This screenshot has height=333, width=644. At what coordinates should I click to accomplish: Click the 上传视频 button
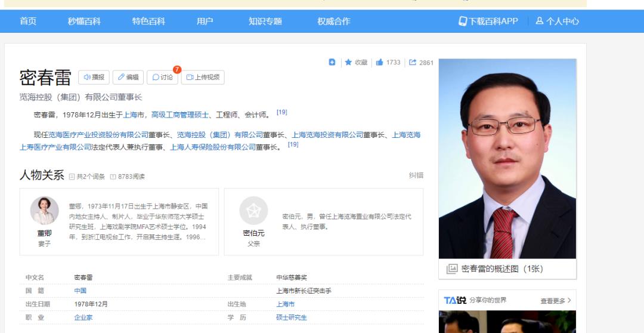tap(203, 78)
